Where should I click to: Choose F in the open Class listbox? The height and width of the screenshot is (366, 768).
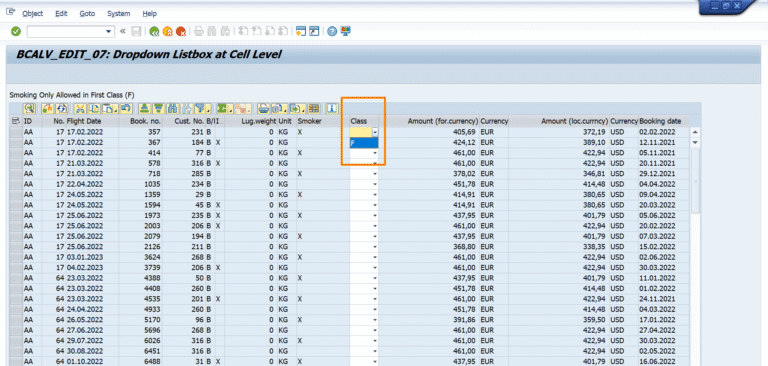[364, 143]
